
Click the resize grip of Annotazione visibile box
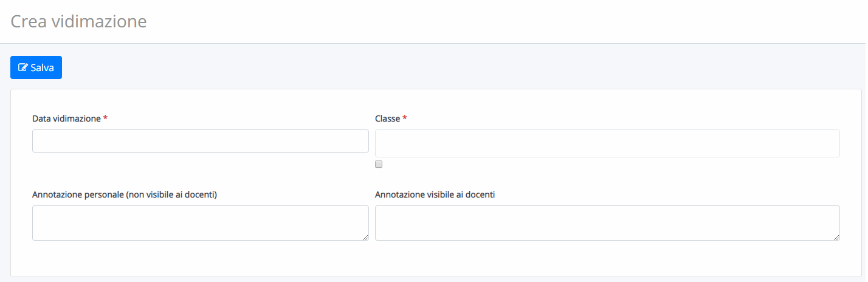point(836,237)
